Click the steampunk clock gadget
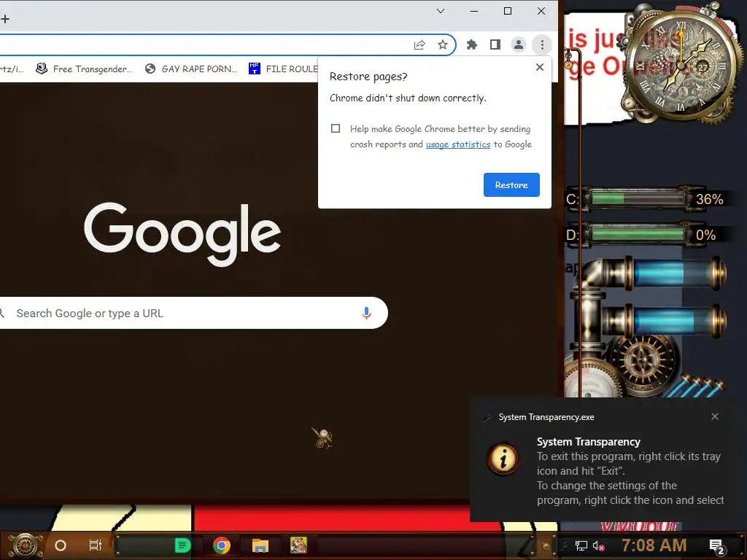Viewport: 747px width, 560px height. point(681,64)
